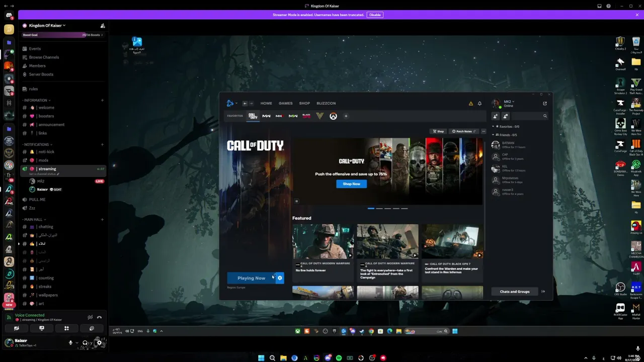This screenshot has width=644, height=362.
Task: Toggle Discord noise suppression
Action: tap(90, 317)
